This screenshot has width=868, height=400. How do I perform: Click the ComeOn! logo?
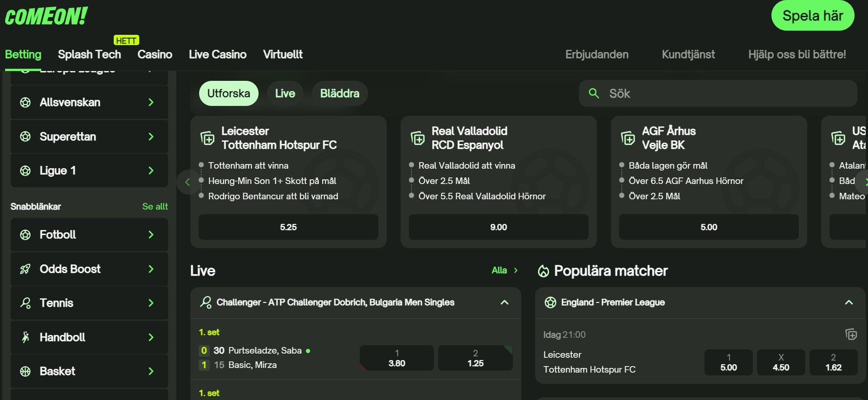(x=46, y=16)
